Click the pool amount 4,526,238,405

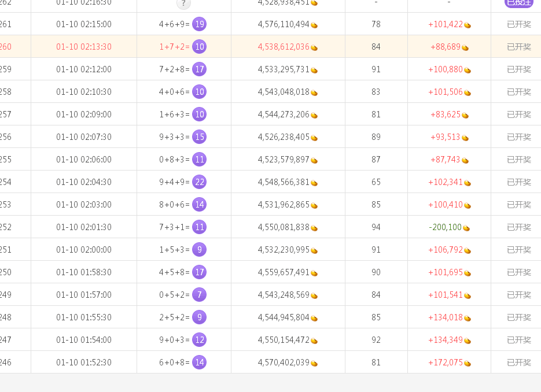pos(284,137)
